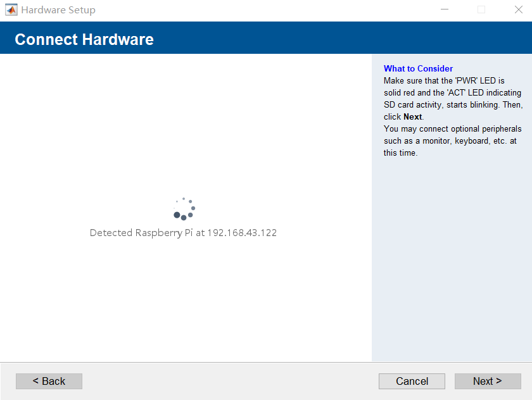532x400 pixels.
Task: Minimize the Hardware Setup window
Action: (x=444, y=9)
